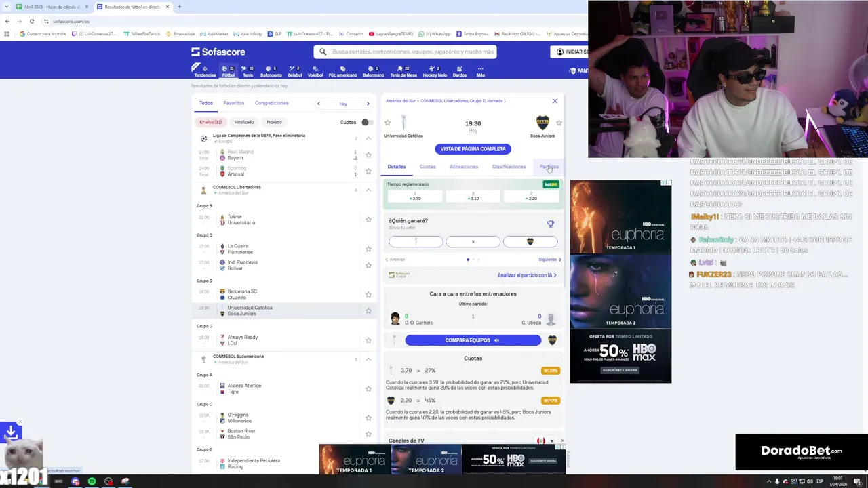Favorite the Real Madrid vs Bayern match
The height and width of the screenshot is (488, 868).
[x=368, y=155]
